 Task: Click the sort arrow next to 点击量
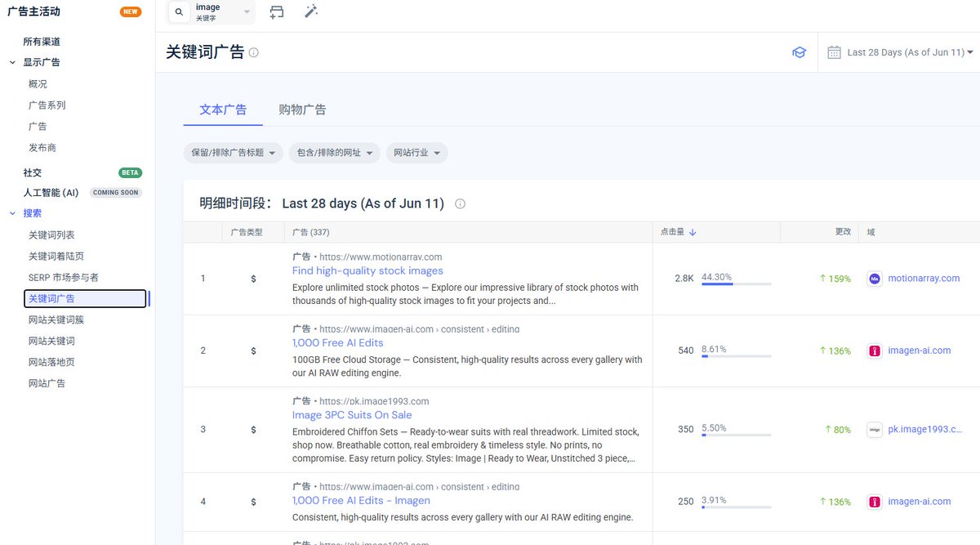[693, 232]
